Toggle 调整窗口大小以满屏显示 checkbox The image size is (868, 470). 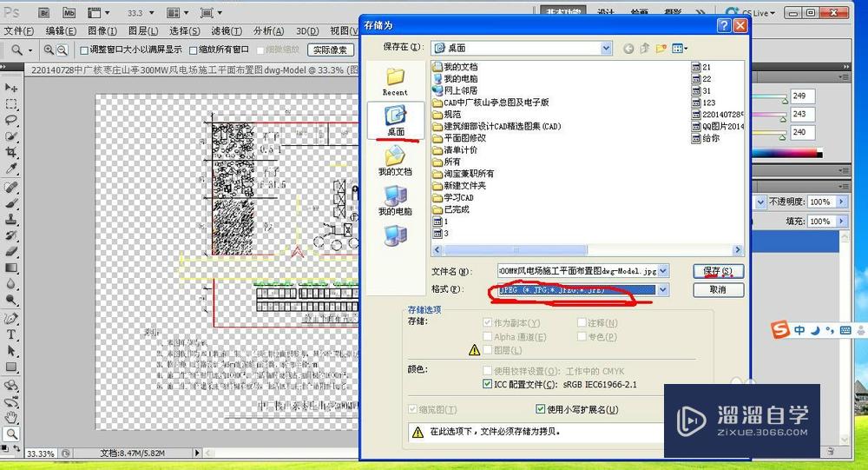click(x=84, y=50)
